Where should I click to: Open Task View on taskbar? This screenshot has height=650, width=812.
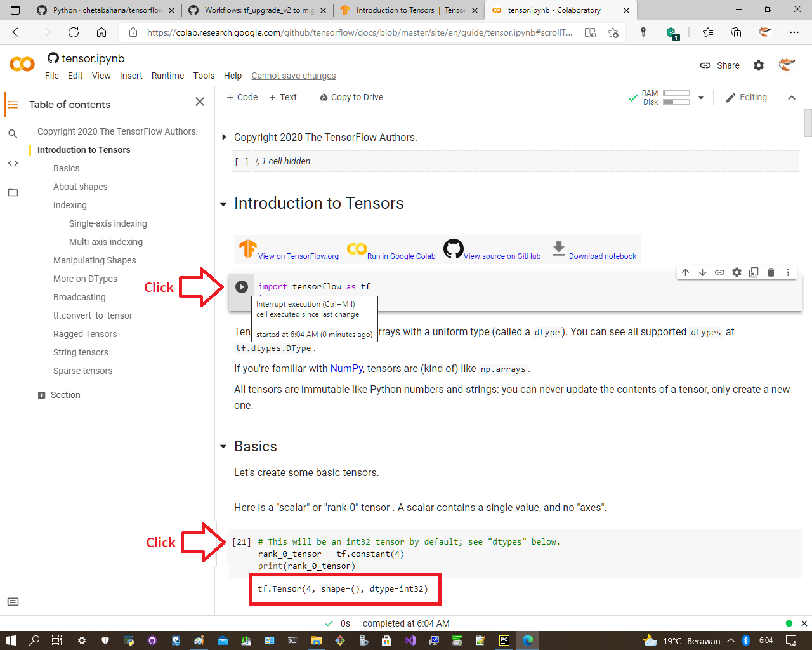[x=57, y=640]
